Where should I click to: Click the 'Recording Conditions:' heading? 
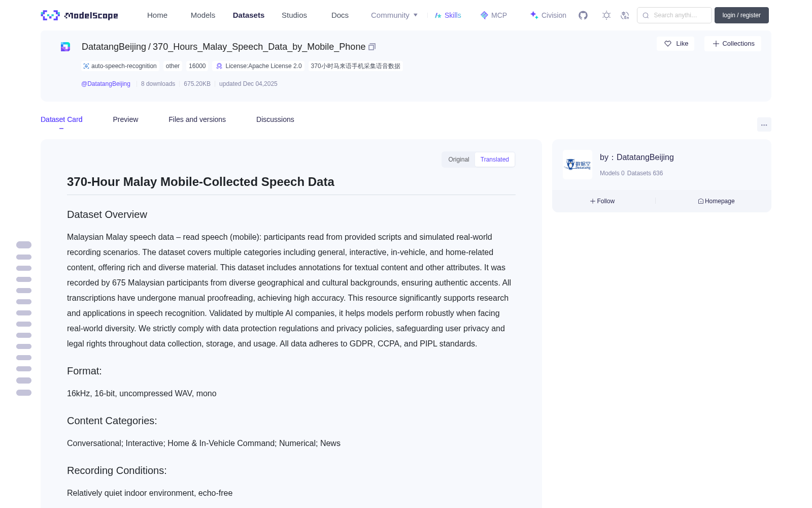[x=117, y=470]
